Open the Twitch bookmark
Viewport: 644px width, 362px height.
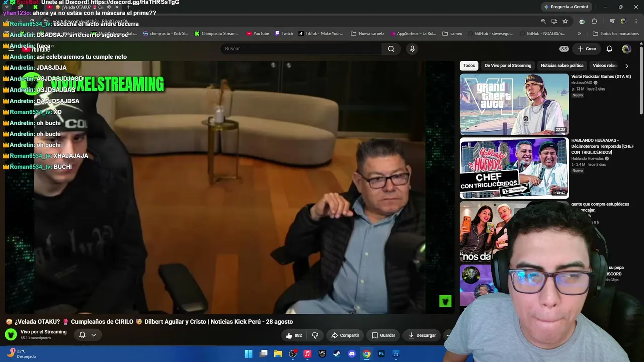coord(284,34)
